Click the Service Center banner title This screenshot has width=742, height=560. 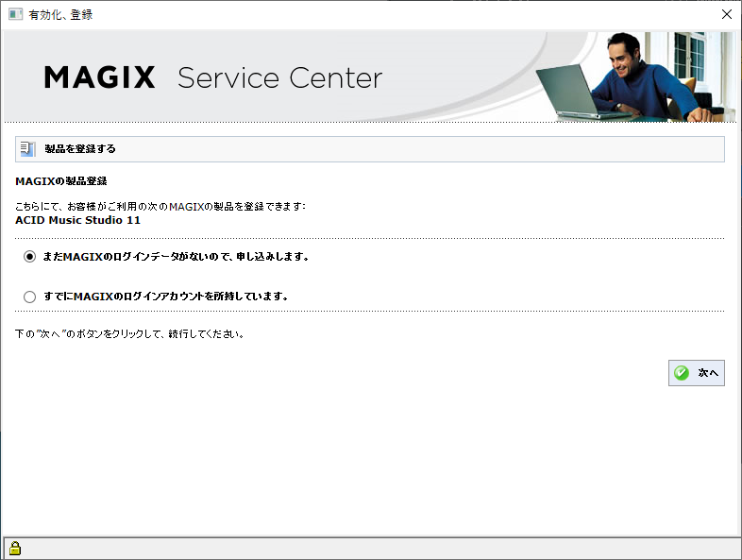pyautogui.click(x=279, y=78)
